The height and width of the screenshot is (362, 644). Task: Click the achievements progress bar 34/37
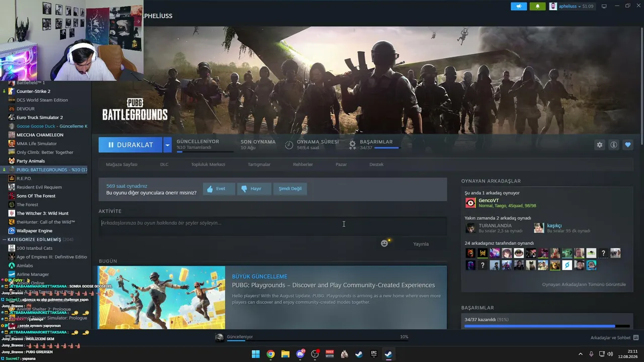pos(547,326)
